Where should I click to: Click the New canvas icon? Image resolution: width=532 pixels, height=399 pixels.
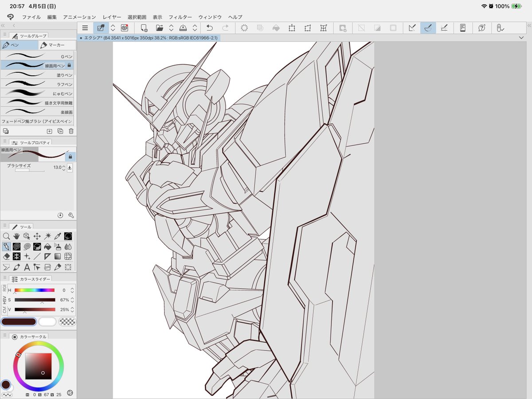[x=144, y=28]
